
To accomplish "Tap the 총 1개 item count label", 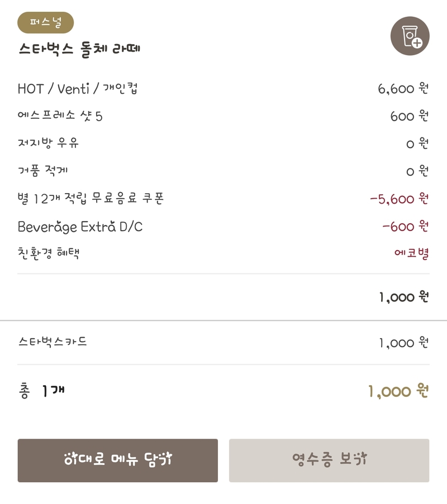I will 42,391.
